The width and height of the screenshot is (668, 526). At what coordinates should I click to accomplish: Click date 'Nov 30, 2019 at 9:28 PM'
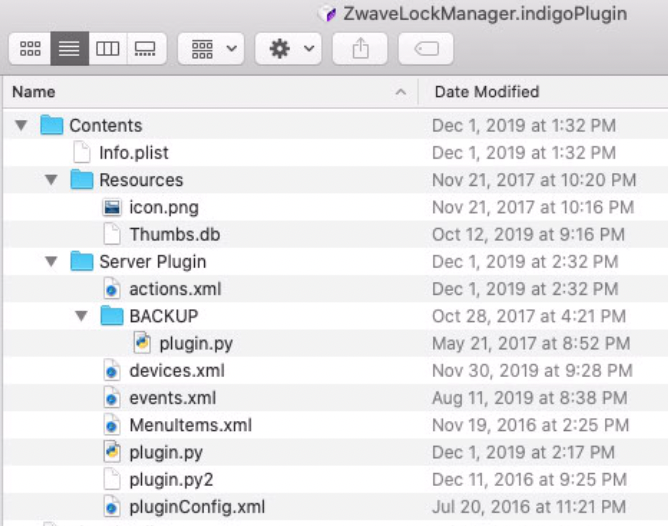pyautogui.click(x=532, y=371)
